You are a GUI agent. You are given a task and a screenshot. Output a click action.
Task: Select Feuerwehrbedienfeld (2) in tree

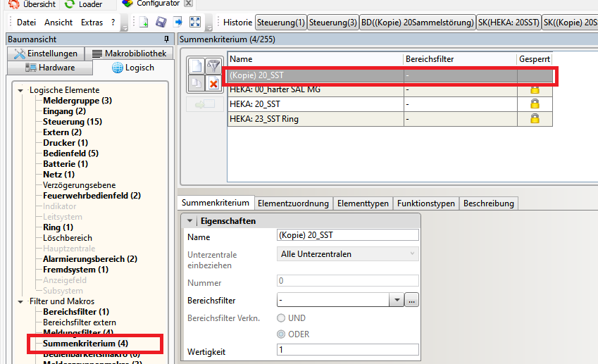(x=92, y=196)
